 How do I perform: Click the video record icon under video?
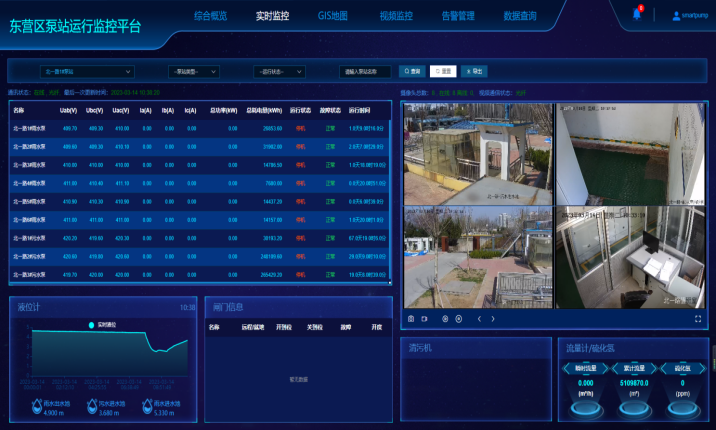425,319
